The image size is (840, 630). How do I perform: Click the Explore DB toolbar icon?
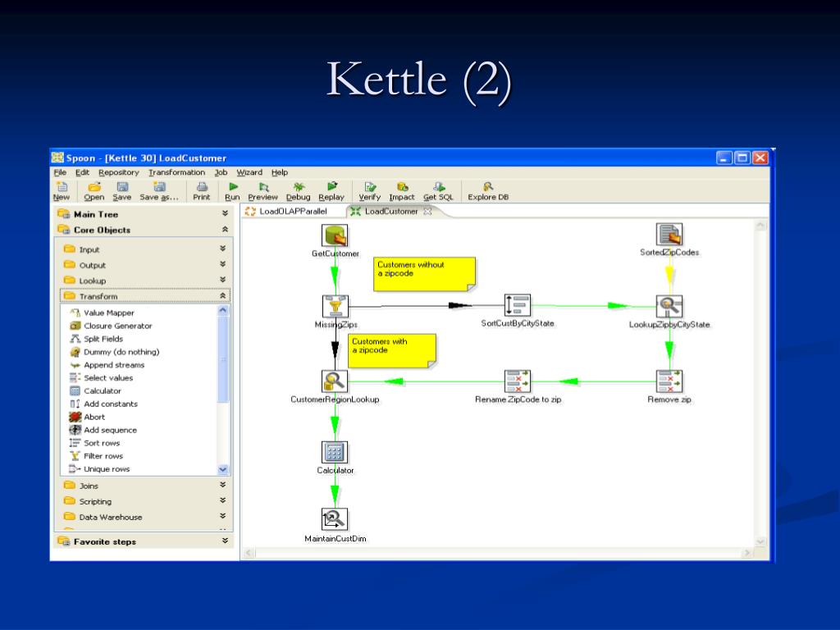point(487,186)
